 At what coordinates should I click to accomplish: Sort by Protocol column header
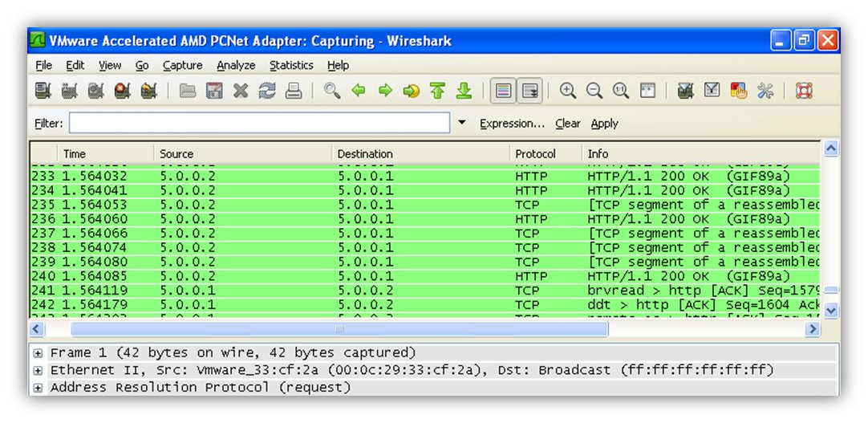click(546, 153)
